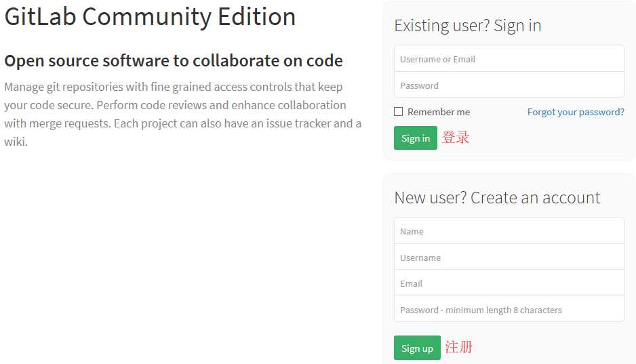The height and width of the screenshot is (364, 636).
Task: Click the Username or Email field
Action: click(509, 59)
